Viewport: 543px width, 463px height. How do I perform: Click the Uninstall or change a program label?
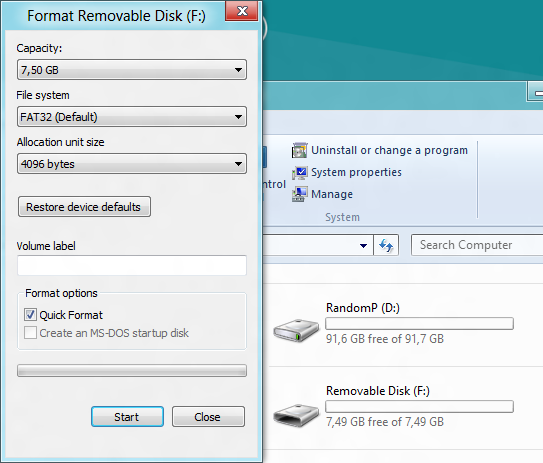(x=389, y=150)
